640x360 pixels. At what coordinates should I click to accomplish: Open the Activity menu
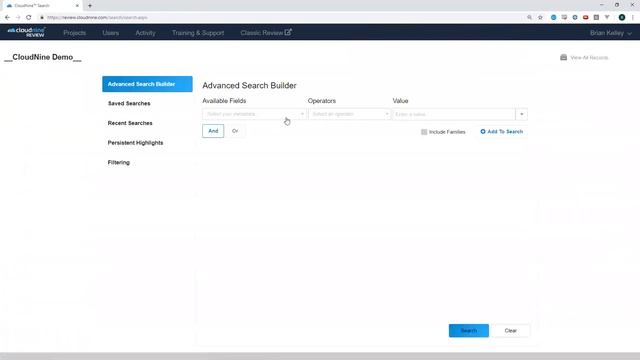pos(145,33)
